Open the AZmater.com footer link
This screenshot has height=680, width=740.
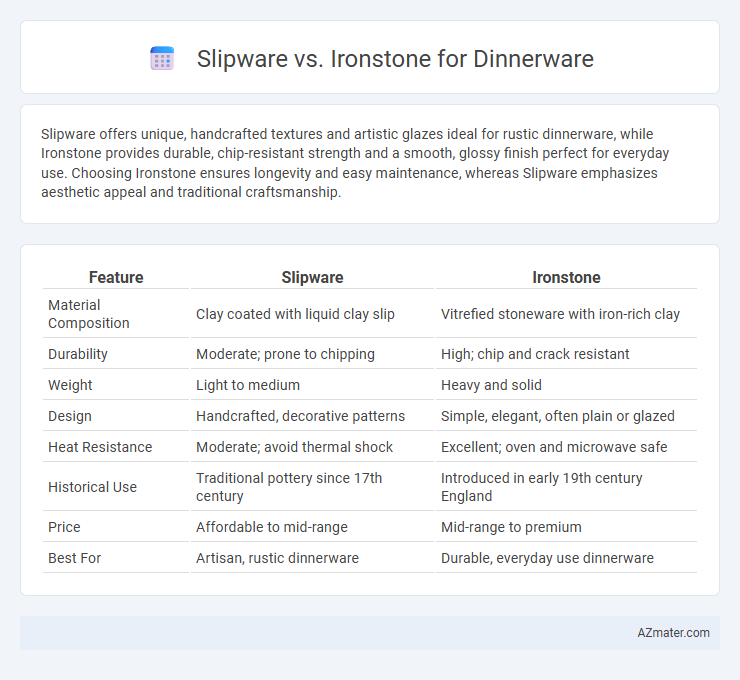673,633
